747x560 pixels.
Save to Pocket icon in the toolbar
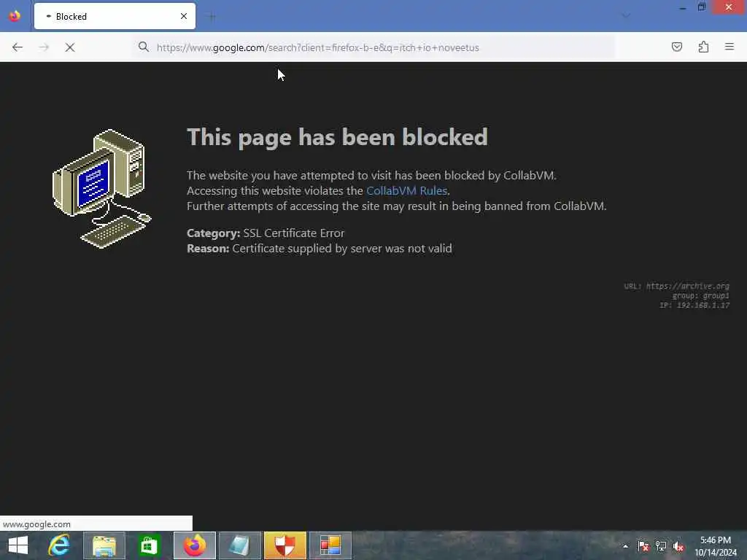coord(676,47)
